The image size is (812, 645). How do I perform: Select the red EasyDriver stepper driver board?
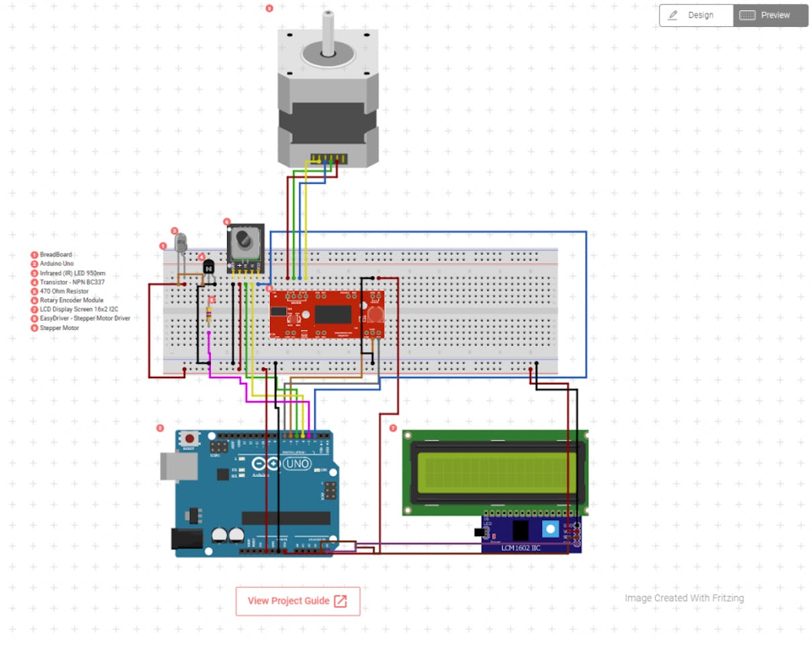(327, 314)
